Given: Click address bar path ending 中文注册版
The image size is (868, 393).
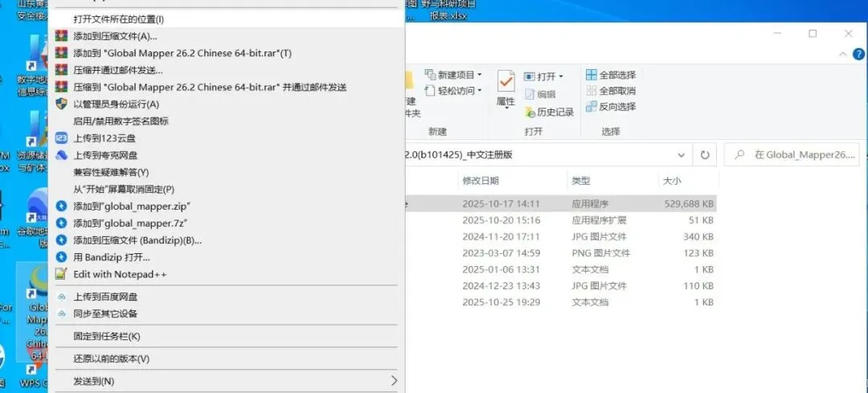Looking at the screenshot, I should tap(460, 155).
